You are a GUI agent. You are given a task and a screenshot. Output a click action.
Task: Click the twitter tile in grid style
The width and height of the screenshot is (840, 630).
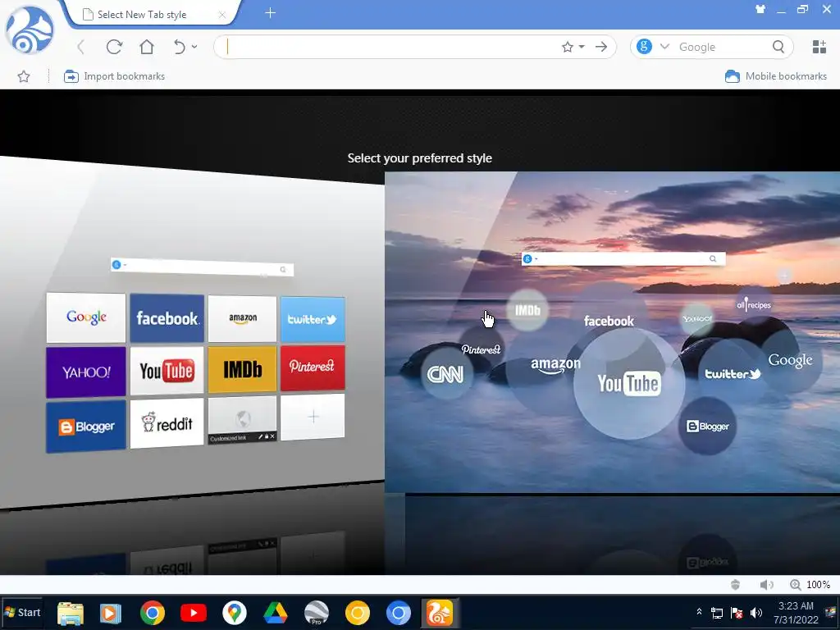(313, 319)
